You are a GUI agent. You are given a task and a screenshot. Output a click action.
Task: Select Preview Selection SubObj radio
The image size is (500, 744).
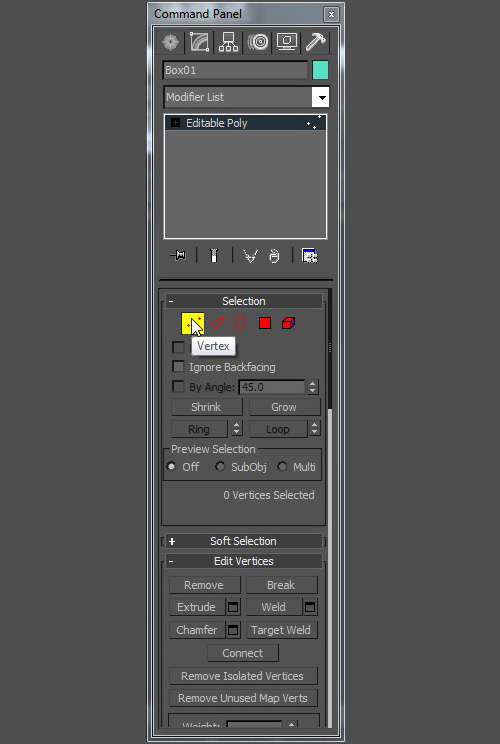(220, 466)
